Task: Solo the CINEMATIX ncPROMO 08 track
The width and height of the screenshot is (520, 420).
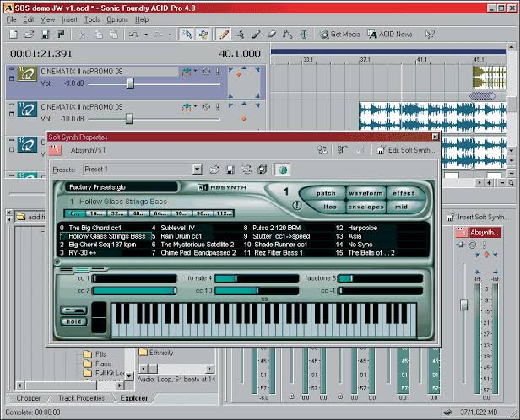Action: click(218, 72)
